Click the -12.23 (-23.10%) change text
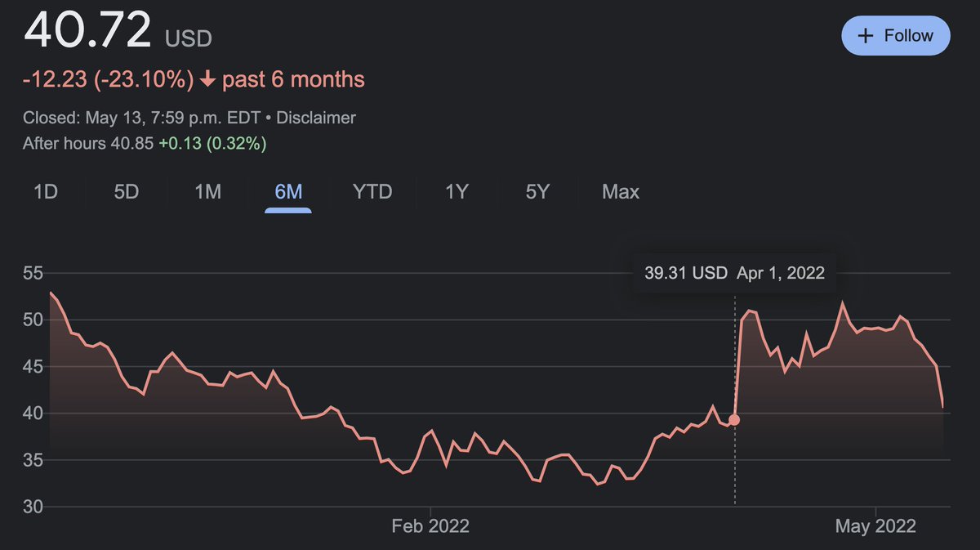The width and height of the screenshot is (980, 550). click(x=109, y=80)
